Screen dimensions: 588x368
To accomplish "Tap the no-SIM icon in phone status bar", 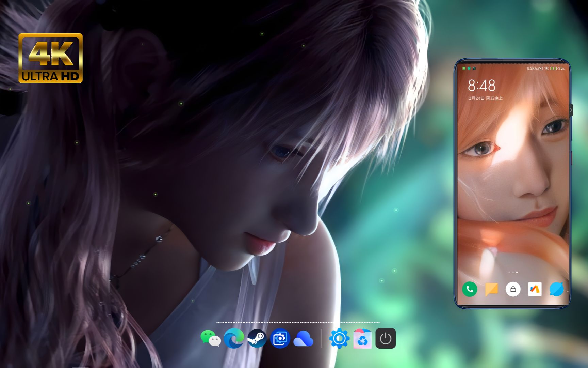I will pos(540,68).
